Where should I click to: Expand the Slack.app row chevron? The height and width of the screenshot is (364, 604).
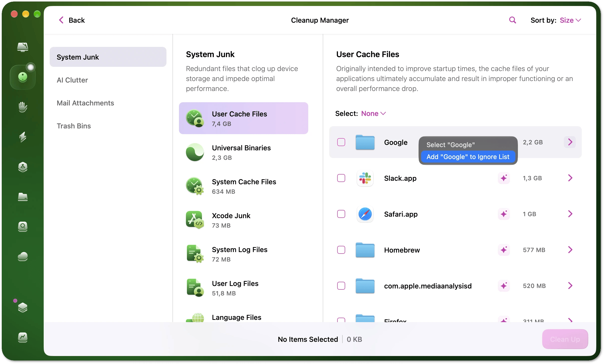pos(570,178)
